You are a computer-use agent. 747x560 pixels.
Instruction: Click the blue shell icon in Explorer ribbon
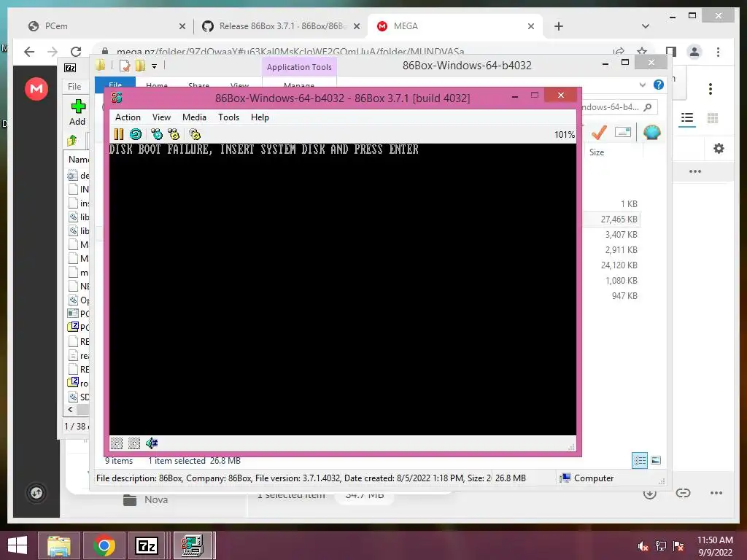coord(651,132)
